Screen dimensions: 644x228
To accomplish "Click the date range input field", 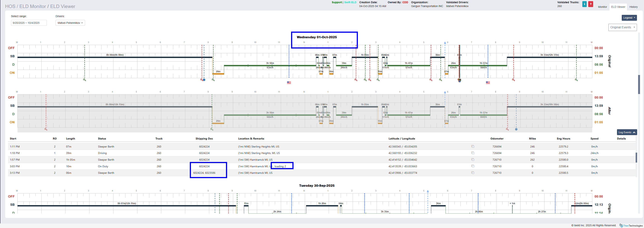I will tap(29, 23).
